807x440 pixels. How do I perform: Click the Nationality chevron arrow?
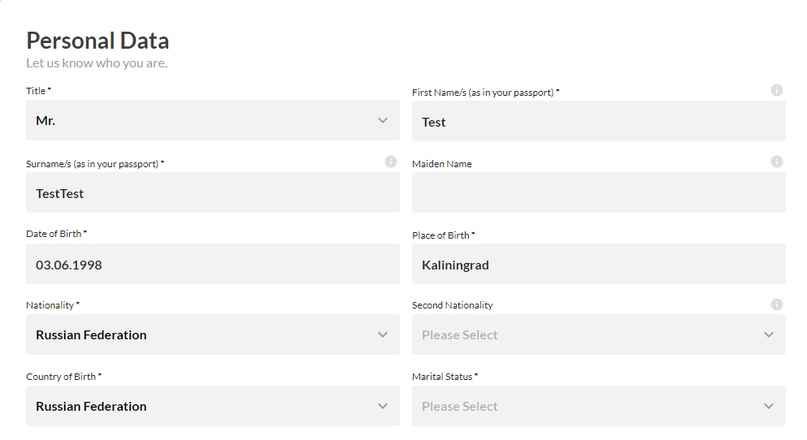(382, 335)
